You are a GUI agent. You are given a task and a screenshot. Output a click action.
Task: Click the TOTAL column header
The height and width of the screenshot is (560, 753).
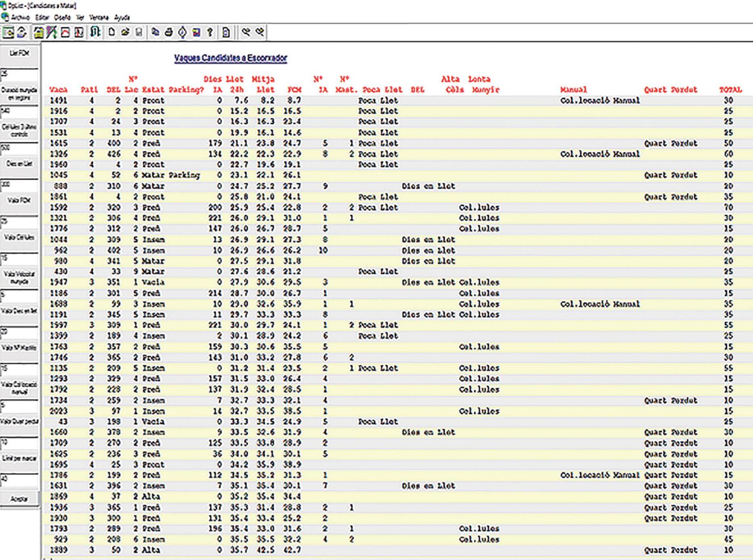[x=730, y=90]
